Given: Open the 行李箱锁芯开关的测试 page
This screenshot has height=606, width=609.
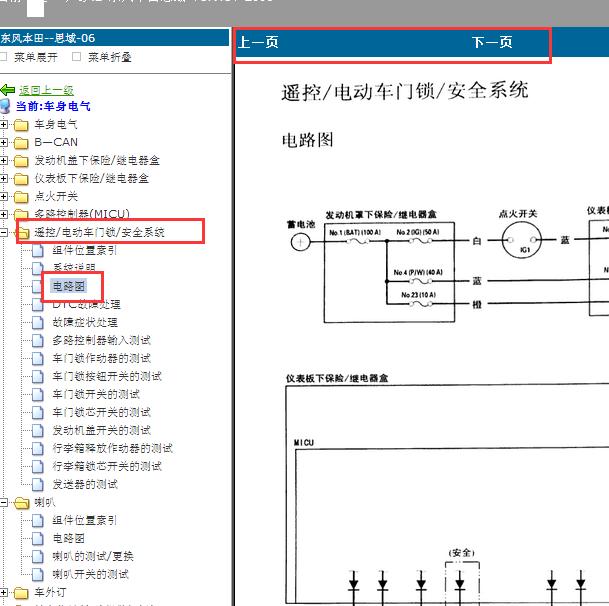Looking at the screenshot, I should pos(107,466).
